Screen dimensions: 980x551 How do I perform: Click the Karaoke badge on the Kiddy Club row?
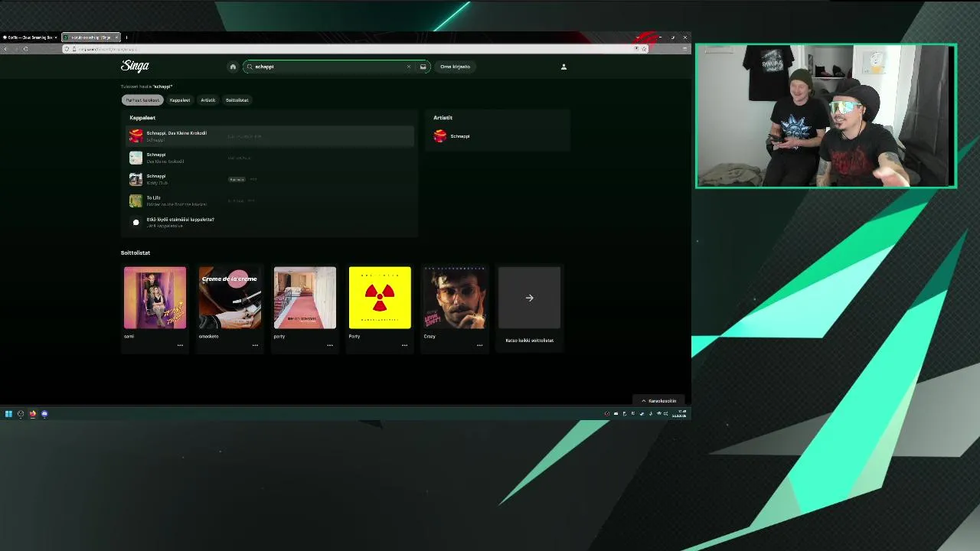pyautogui.click(x=237, y=179)
